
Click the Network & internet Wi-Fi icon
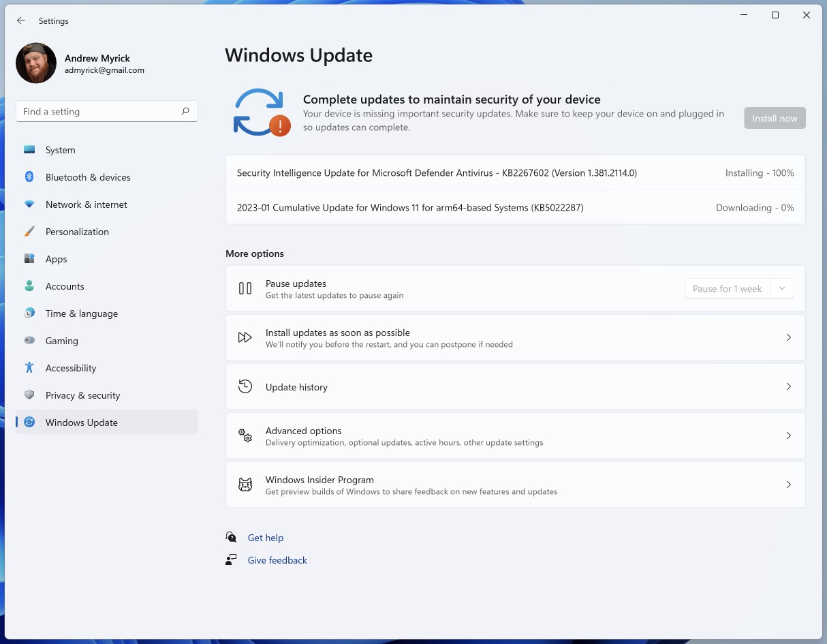click(29, 204)
